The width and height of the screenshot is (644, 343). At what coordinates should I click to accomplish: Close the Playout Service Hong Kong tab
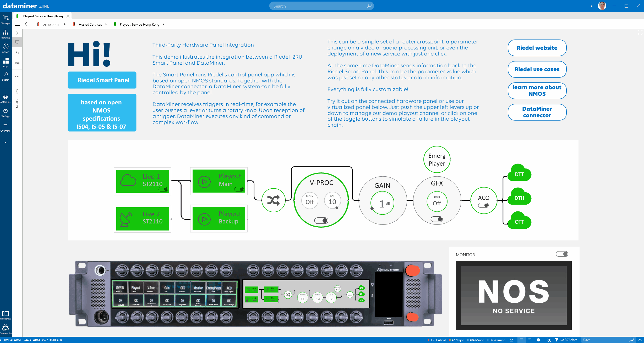68,16
